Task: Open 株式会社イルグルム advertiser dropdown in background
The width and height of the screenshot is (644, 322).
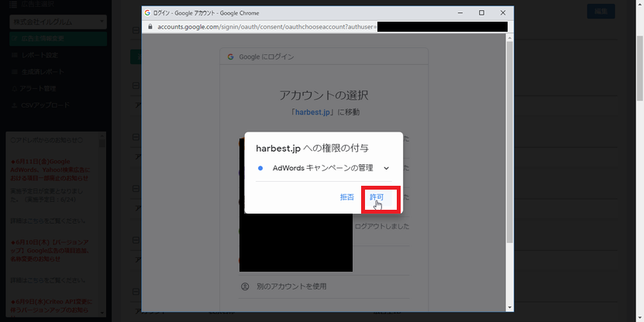Action: 58,22
